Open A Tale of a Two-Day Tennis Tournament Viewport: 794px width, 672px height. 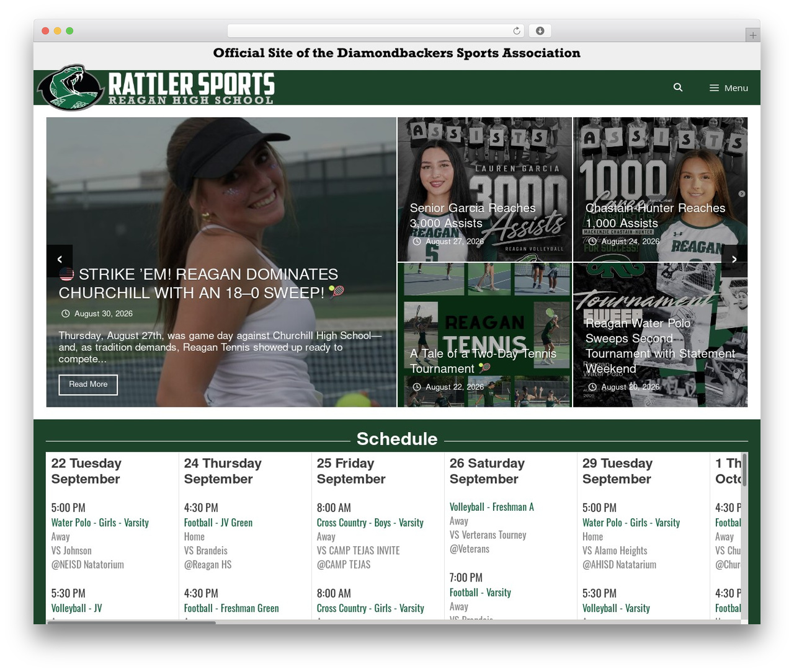tap(483, 361)
